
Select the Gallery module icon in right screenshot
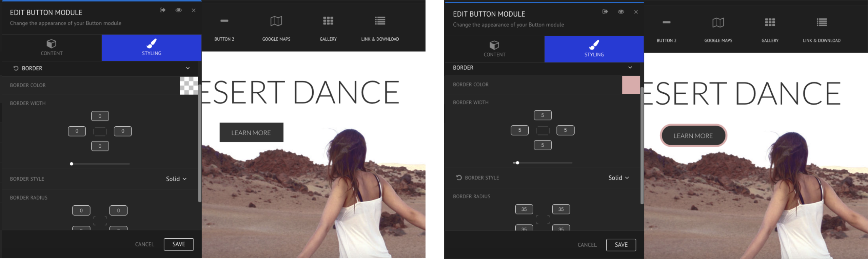click(x=770, y=22)
